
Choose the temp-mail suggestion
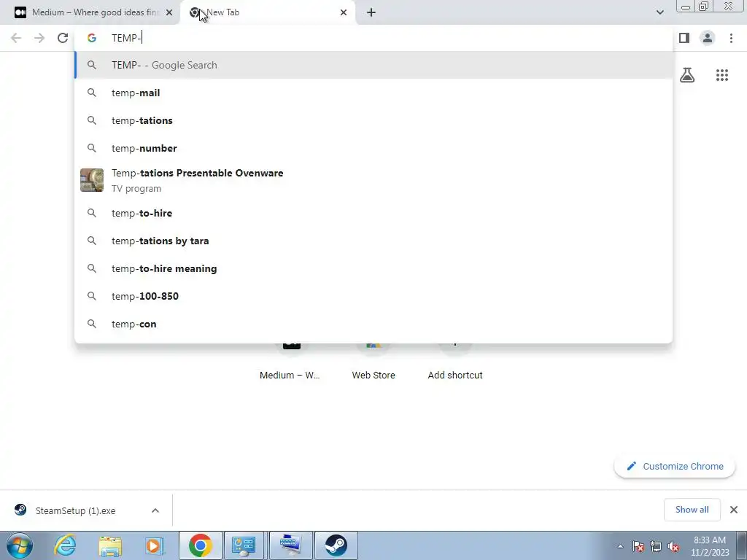(373, 93)
